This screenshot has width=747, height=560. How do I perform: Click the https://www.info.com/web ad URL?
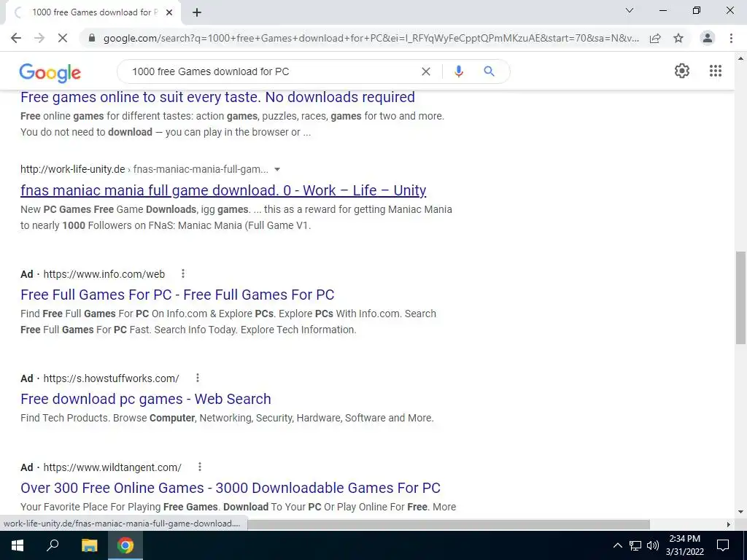[x=104, y=274]
